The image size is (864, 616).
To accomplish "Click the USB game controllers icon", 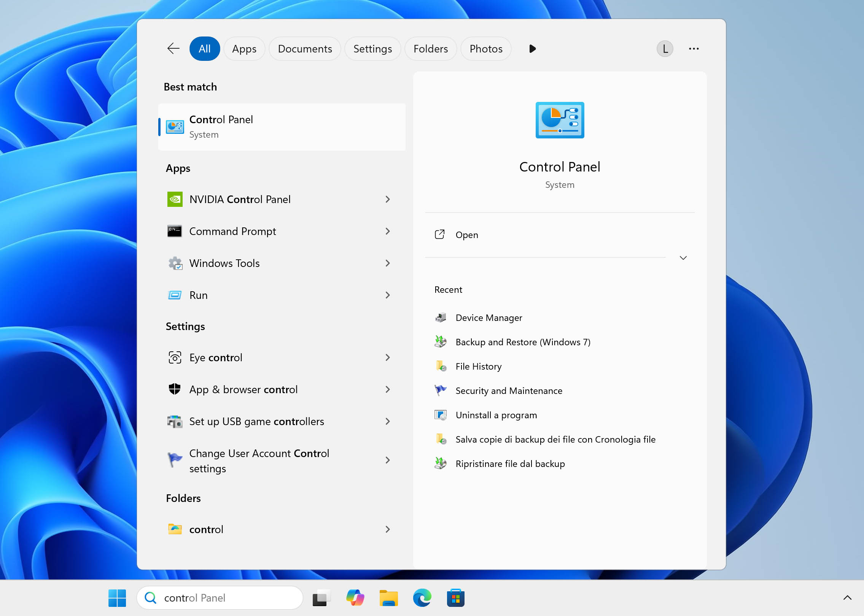I will click(x=175, y=421).
